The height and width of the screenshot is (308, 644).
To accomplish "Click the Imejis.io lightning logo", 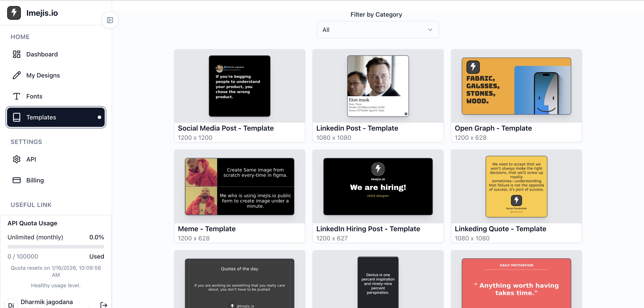I will point(14,13).
